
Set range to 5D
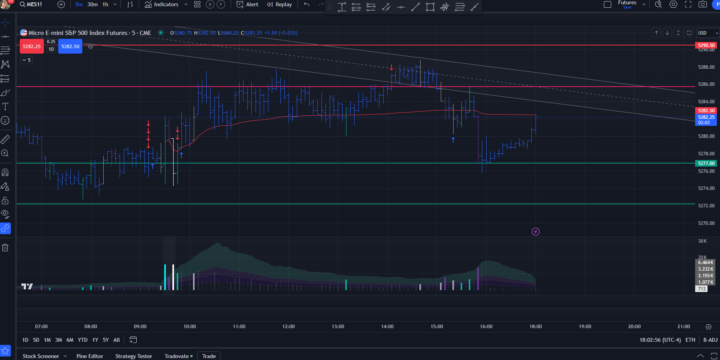coord(36,340)
